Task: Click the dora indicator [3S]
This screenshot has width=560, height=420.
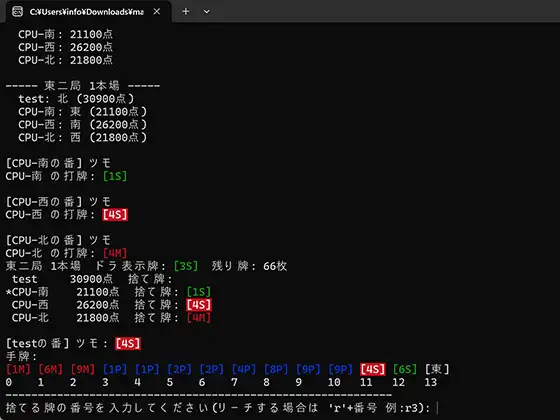Action: [186, 266]
